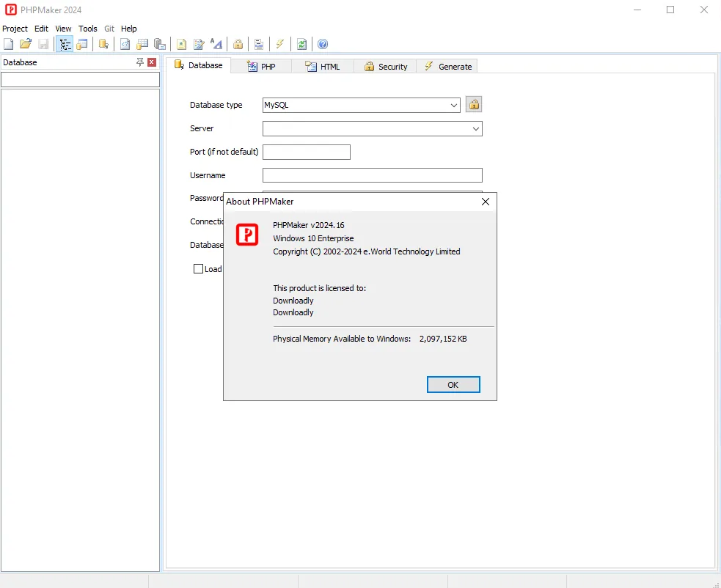This screenshot has width=721, height=588.
Task: Switch to the Security tab
Action: [385, 67]
